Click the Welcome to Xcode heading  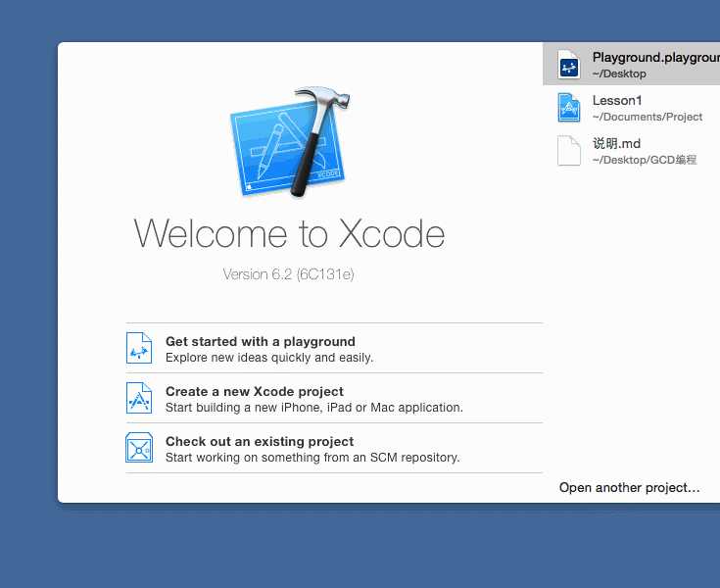point(289,233)
